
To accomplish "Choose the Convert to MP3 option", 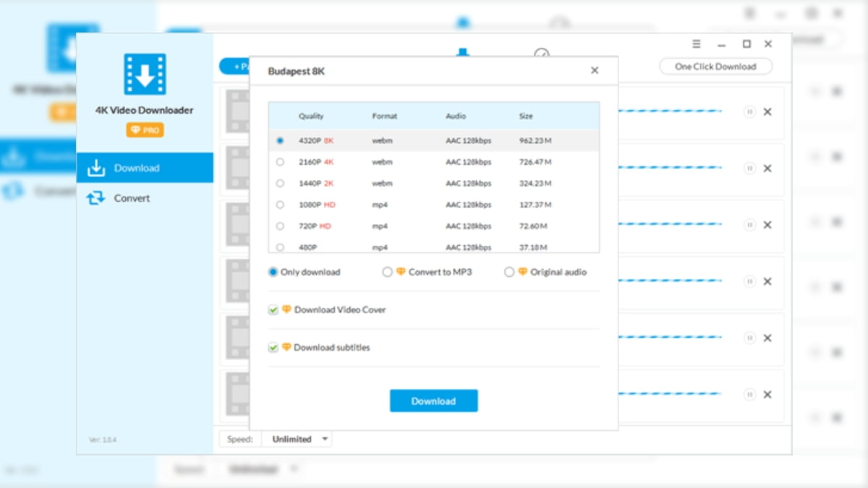I will (x=388, y=273).
